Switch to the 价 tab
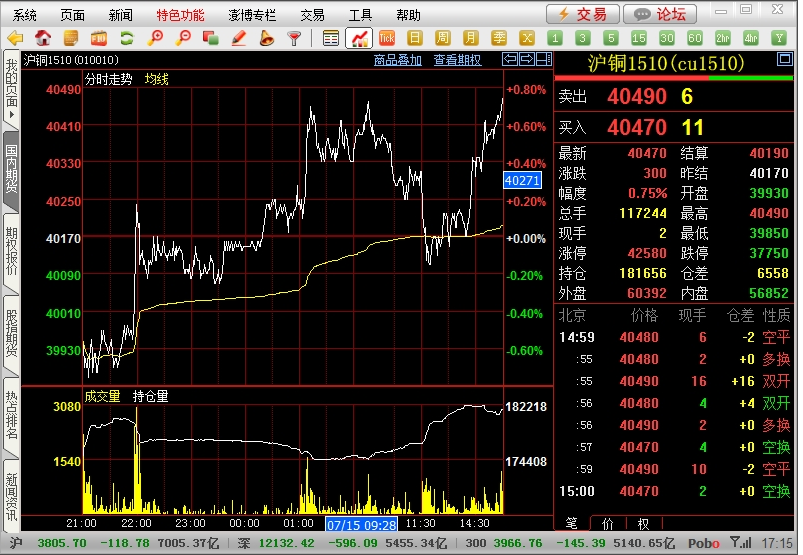 (x=608, y=523)
